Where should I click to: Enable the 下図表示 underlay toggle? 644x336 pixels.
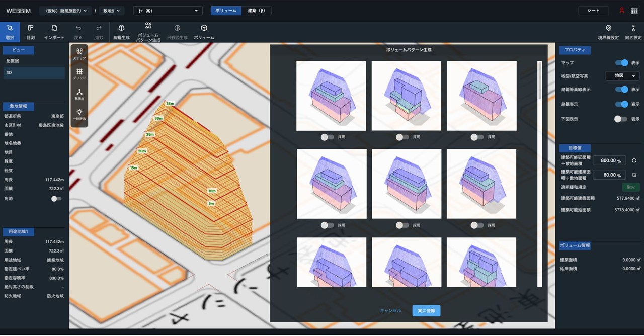(x=621, y=119)
